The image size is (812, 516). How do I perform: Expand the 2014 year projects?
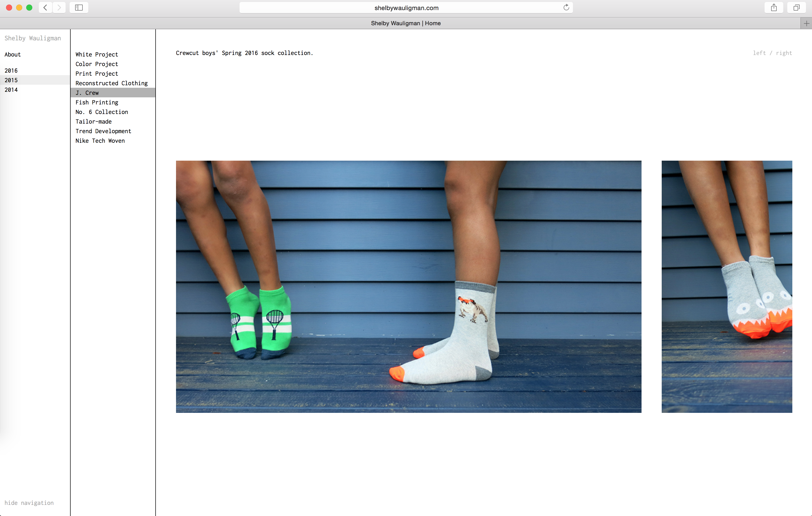click(x=11, y=90)
